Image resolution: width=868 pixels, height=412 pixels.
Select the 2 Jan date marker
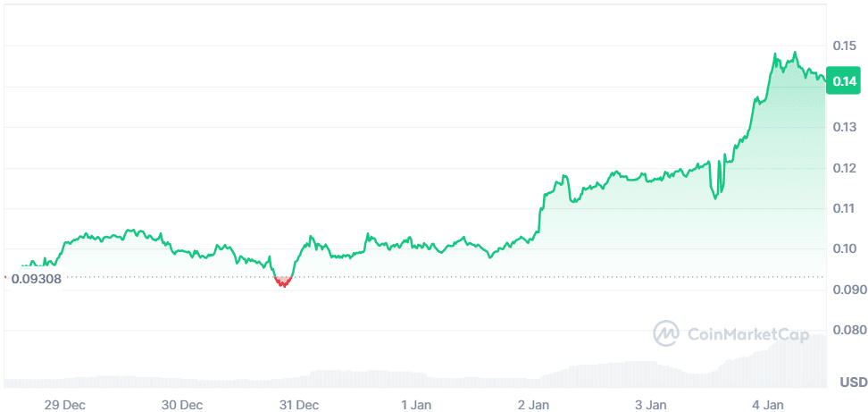coord(533,404)
